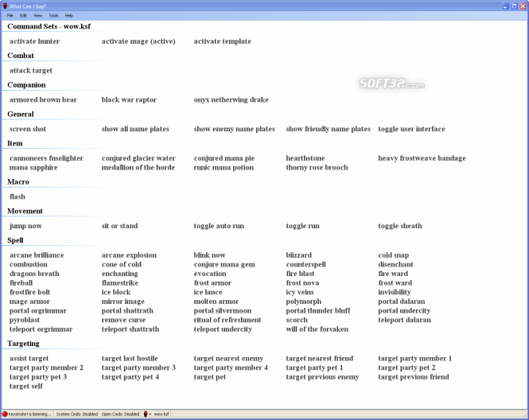Click the 'flash' macro command
529x420 pixels.
pyautogui.click(x=18, y=196)
